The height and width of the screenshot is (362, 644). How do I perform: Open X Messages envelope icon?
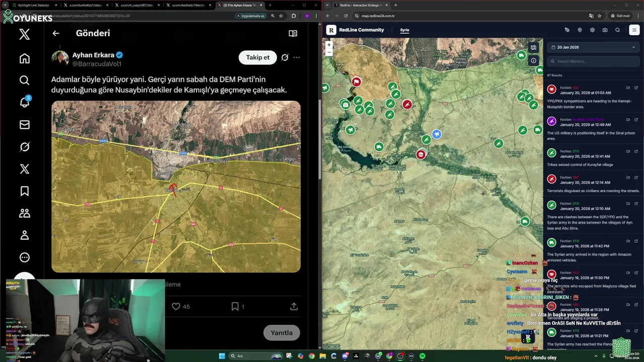(x=24, y=125)
